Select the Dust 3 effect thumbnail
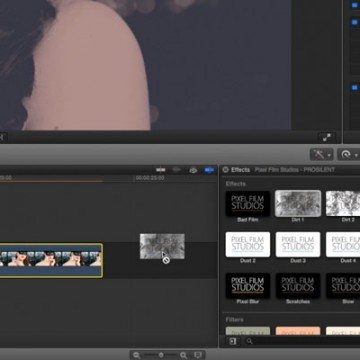The width and height of the screenshot is (360, 360). [x=298, y=244]
